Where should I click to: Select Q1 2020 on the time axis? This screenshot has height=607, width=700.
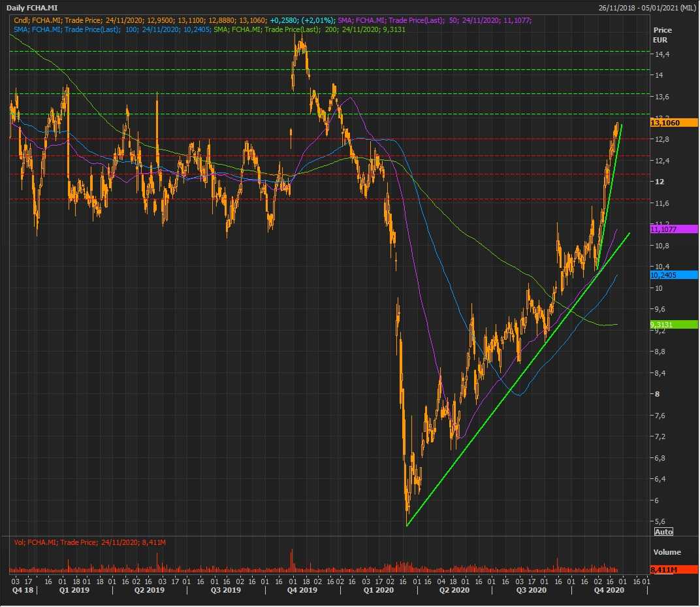pyautogui.click(x=379, y=590)
